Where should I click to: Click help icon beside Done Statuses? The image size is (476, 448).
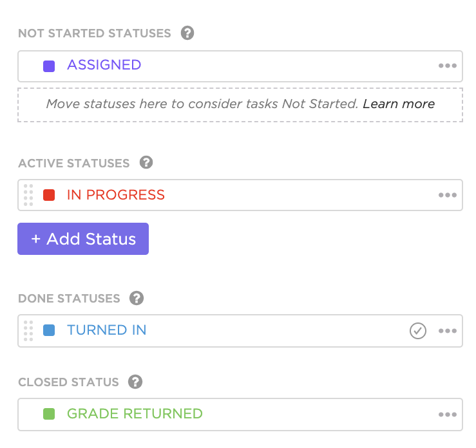point(136,298)
